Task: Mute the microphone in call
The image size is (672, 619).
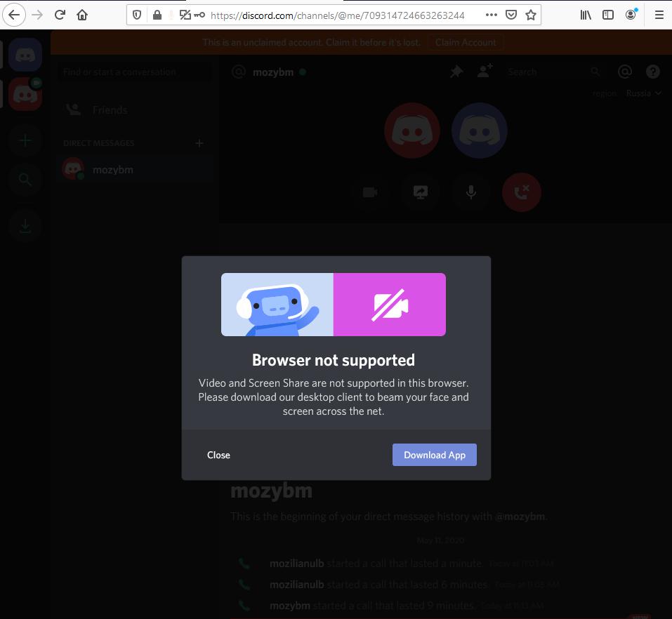Action: pyautogui.click(x=471, y=192)
